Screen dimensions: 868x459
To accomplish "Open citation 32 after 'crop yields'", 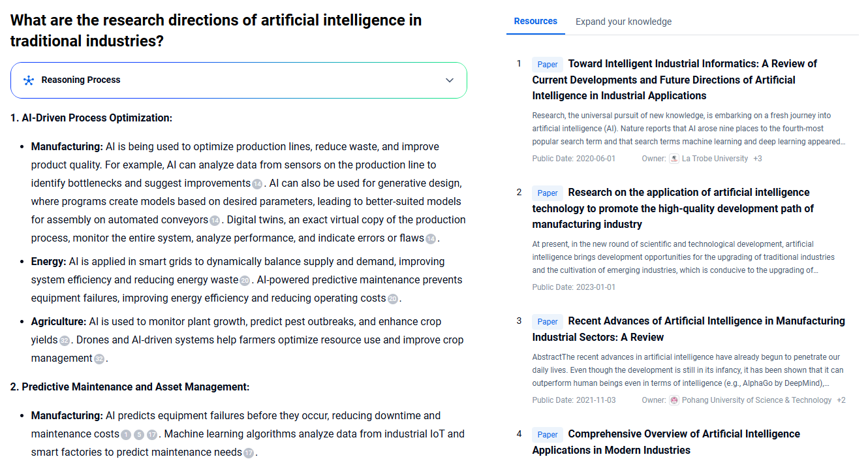I will pos(65,341).
